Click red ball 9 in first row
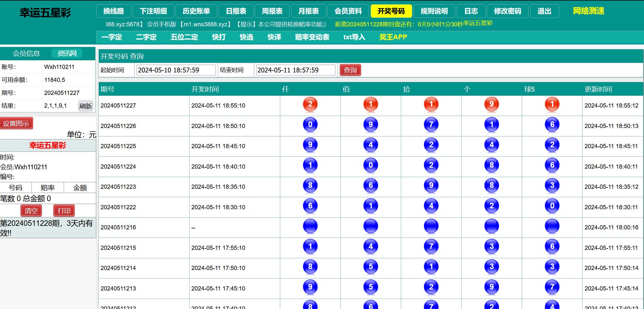The height and width of the screenshot is (309, 644). tap(491, 104)
